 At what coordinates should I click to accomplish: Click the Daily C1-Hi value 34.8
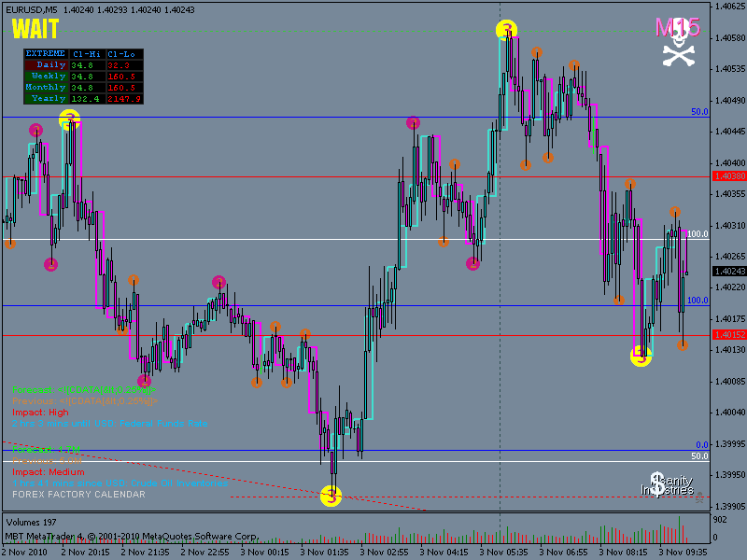point(87,65)
